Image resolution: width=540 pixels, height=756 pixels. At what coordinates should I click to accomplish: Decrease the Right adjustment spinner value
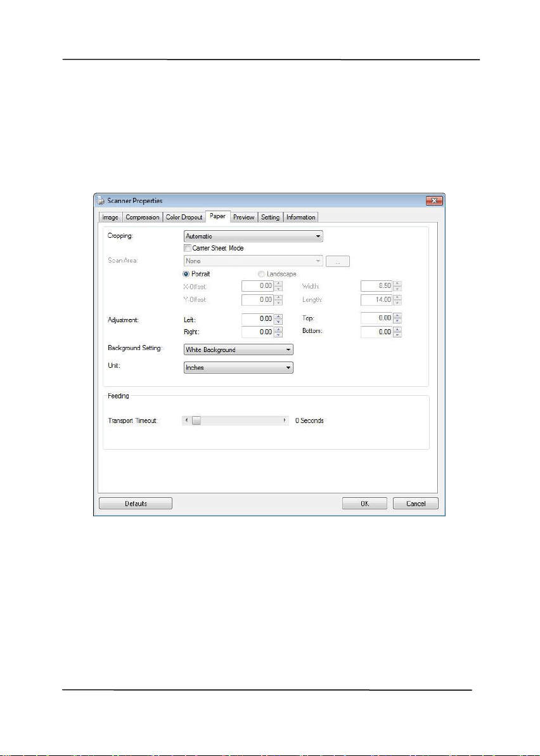pyautogui.click(x=278, y=335)
